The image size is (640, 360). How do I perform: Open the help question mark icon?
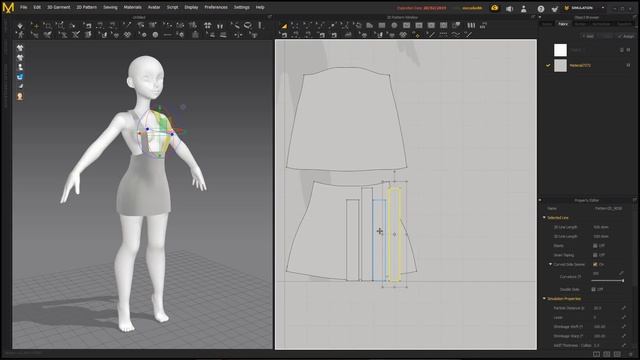click(541, 9)
